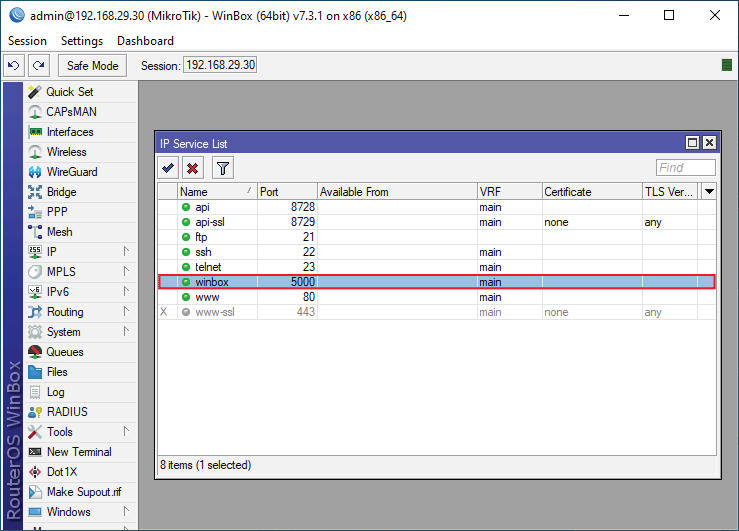Open Wireless menu in sidebar
Viewport: 739px width, 531px height.
coord(81,152)
